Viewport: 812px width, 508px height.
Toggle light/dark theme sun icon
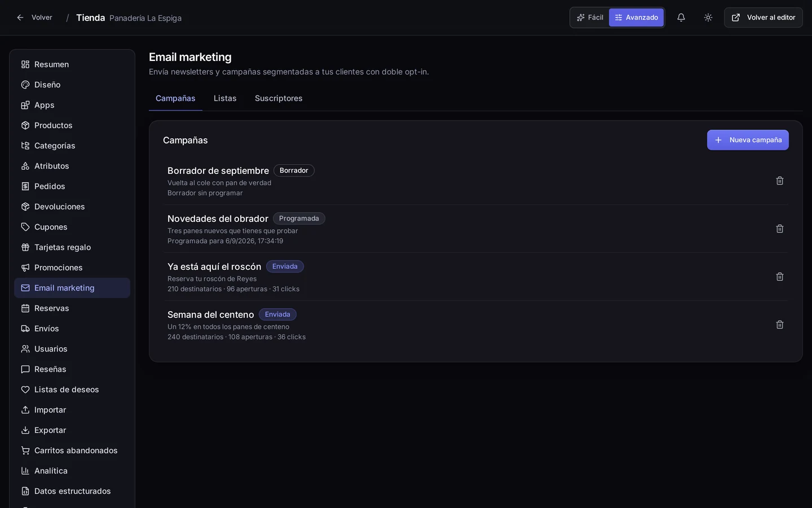pos(708,17)
